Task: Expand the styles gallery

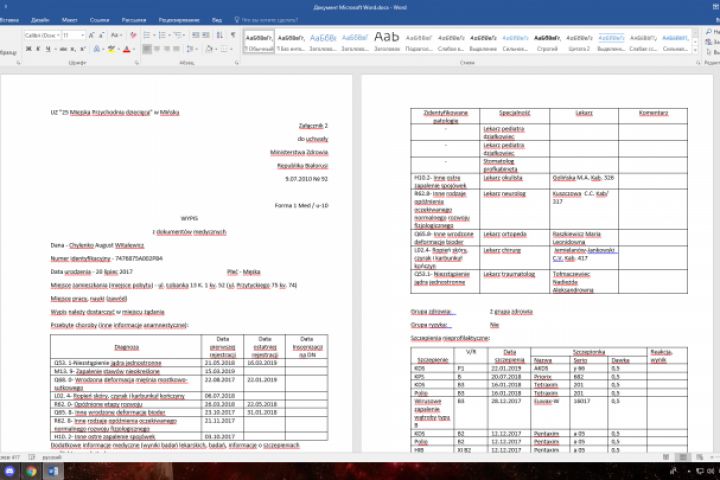Action: coord(695,50)
